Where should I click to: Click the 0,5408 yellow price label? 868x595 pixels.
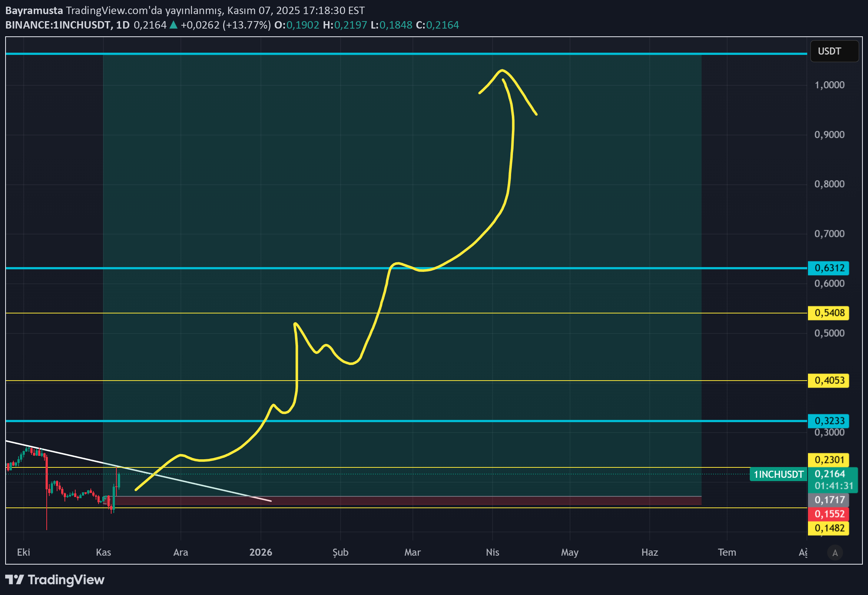[828, 313]
